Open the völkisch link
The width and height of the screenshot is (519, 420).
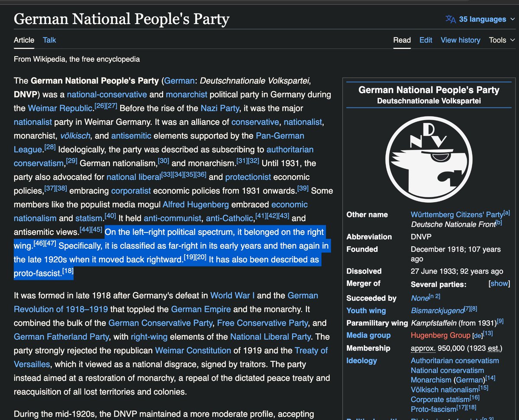pyautogui.click(x=75, y=136)
